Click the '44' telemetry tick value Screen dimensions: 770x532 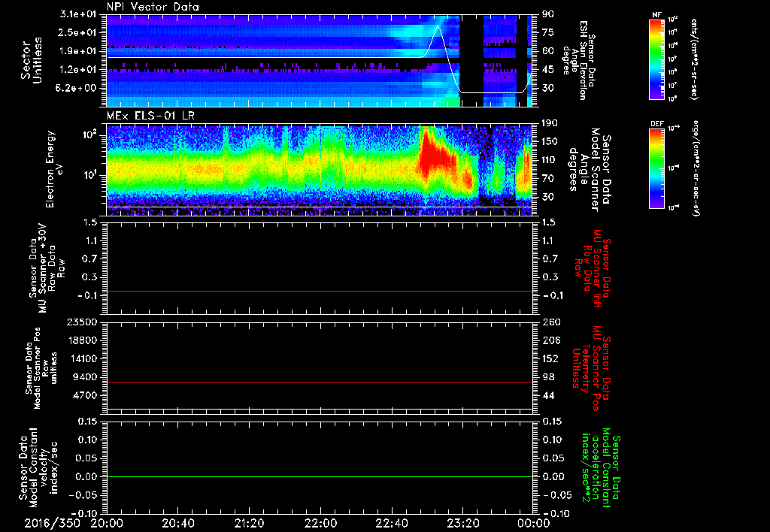pyautogui.click(x=548, y=395)
